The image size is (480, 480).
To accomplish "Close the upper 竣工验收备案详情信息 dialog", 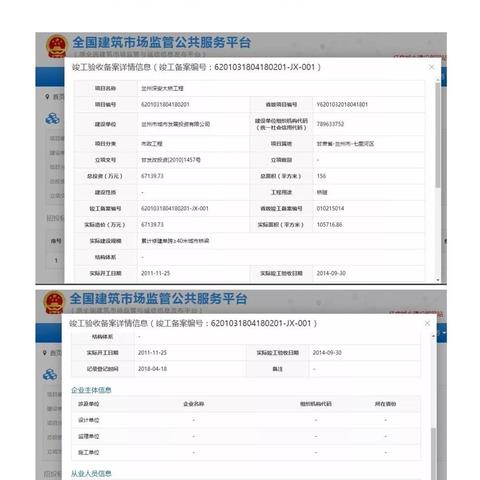I will click(431, 67).
